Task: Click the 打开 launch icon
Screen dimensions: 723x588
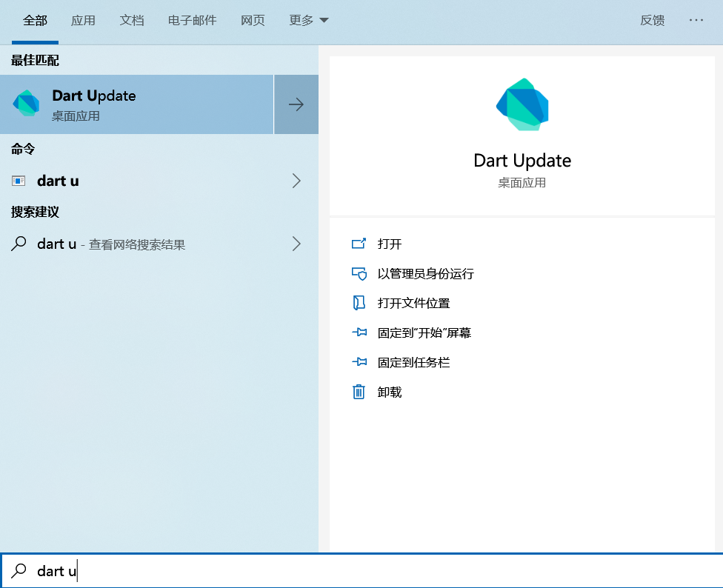Action: coord(359,244)
